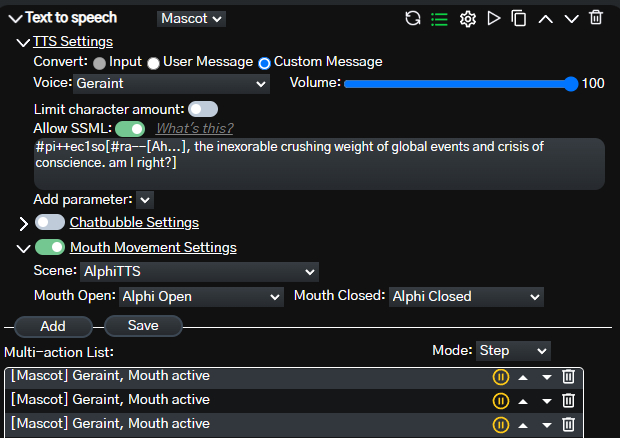Expand the Chatbubble Settings section
The height and width of the screenshot is (438, 620).
click(x=24, y=223)
